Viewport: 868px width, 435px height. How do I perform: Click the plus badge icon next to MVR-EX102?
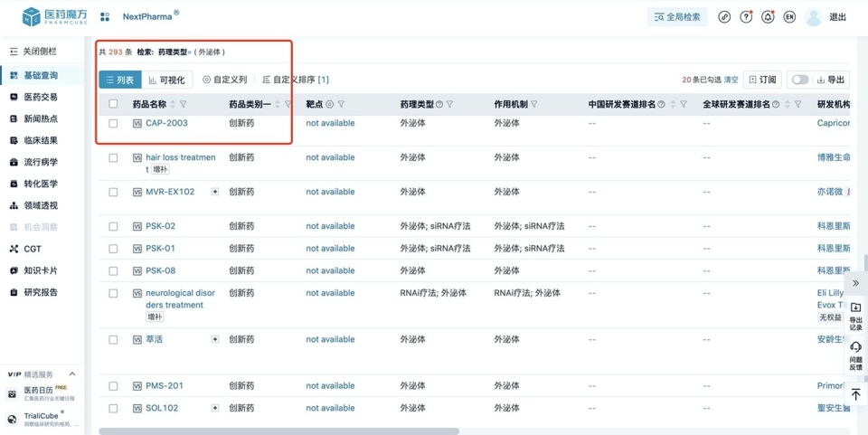point(215,192)
